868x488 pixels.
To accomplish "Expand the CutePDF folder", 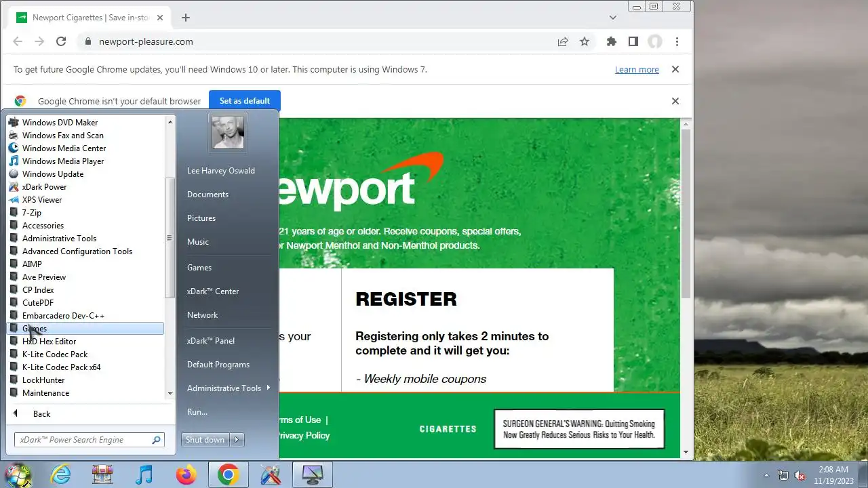I will (85, 303).
